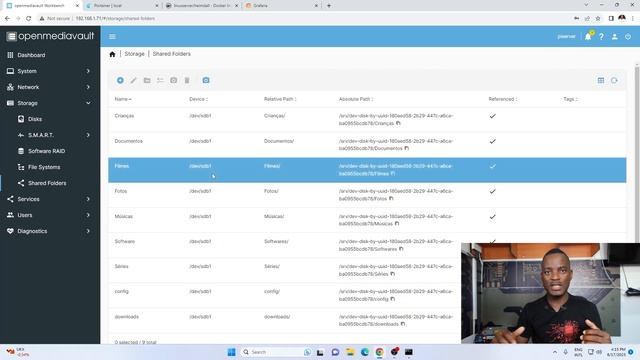Viewport: 640px width, 360px height.
Task: Copy the downloads absolute path to clipboard
Action: [x=403, y=324]
